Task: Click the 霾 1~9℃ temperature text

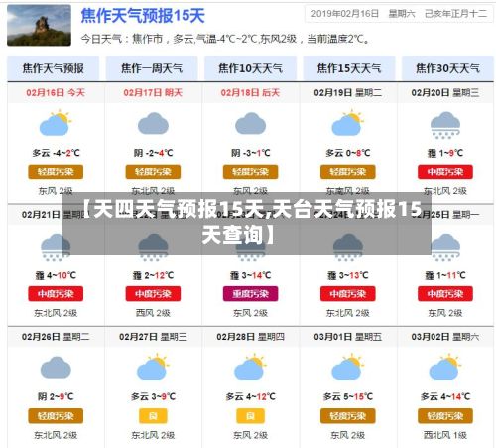Action: (445, 153)
